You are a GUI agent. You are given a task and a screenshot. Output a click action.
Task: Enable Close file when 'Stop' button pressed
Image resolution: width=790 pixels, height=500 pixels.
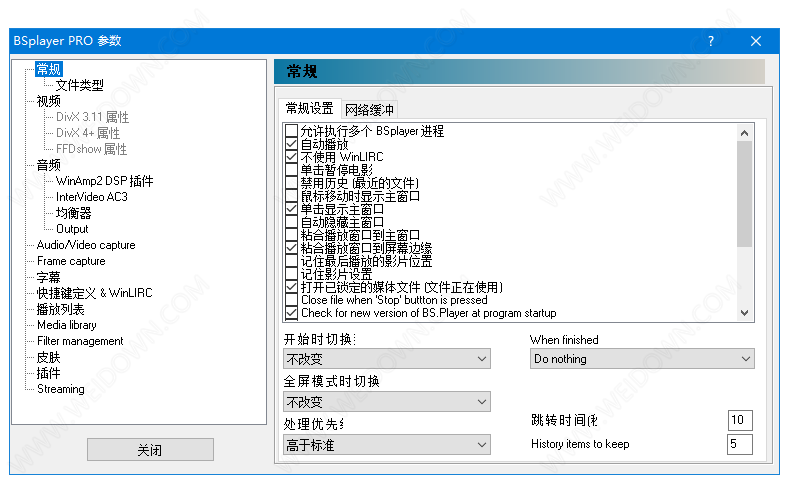coord(291,300)
